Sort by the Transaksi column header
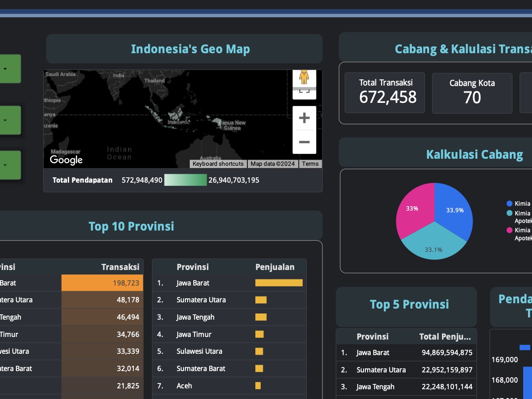This screenshot has height=399, width=532. point(120,267)
